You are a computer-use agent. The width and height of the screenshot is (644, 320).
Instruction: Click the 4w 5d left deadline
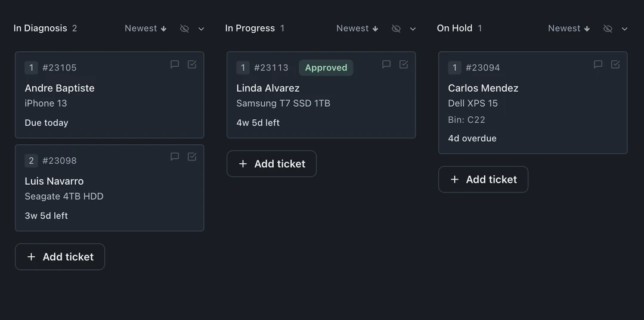tap(258, 123)
